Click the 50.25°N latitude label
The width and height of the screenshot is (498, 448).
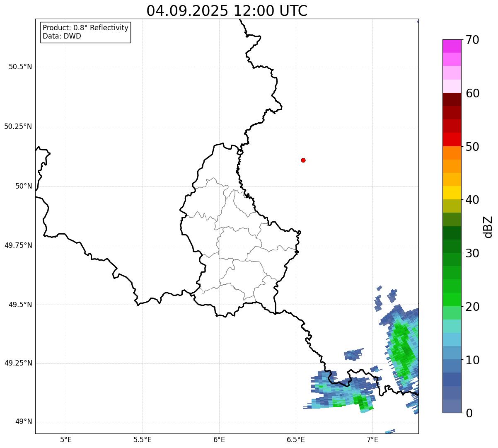click(18, 126)
